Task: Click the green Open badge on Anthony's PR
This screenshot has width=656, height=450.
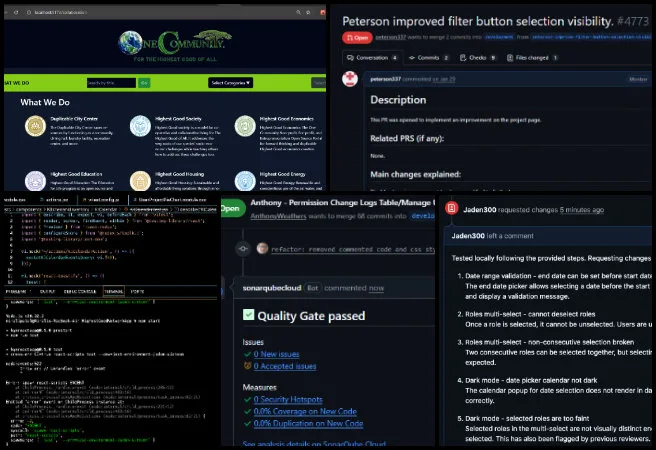Action: [x=231, y=208]
